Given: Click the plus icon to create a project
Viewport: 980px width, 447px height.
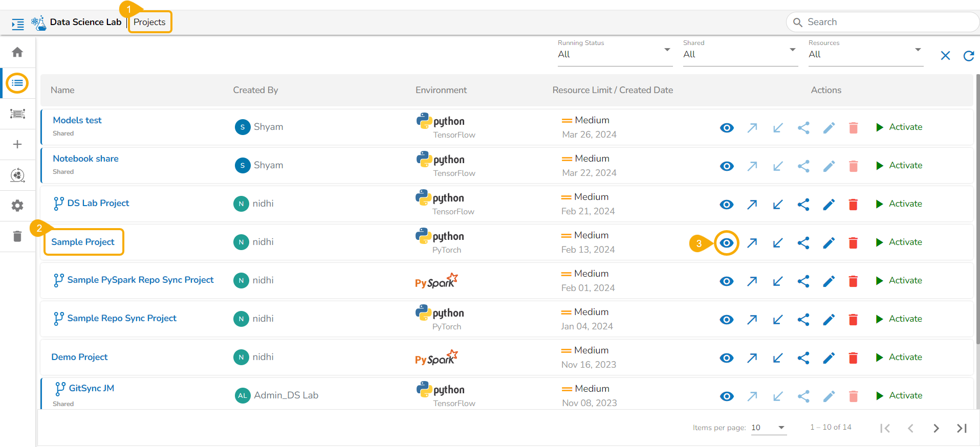Looking at the screenshot, I should (17, 144).
